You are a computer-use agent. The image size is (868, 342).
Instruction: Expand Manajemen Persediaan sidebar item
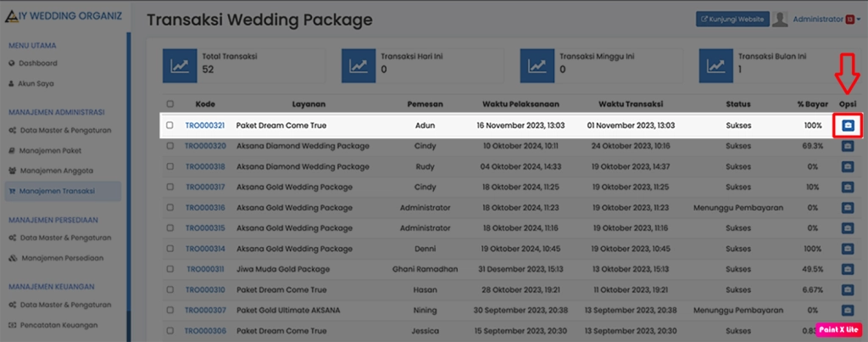(x=60, y=257)
